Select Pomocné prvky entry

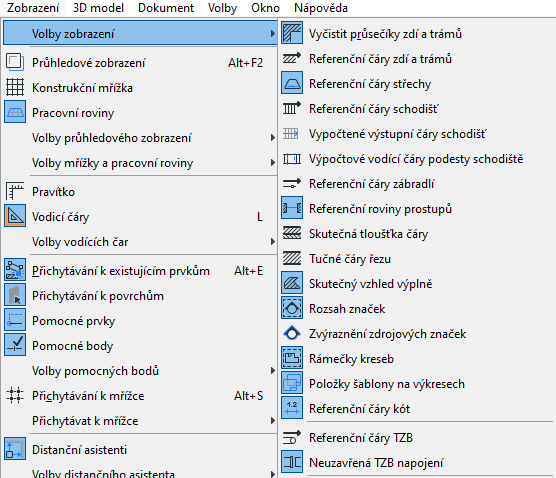(x=140, y=321)
